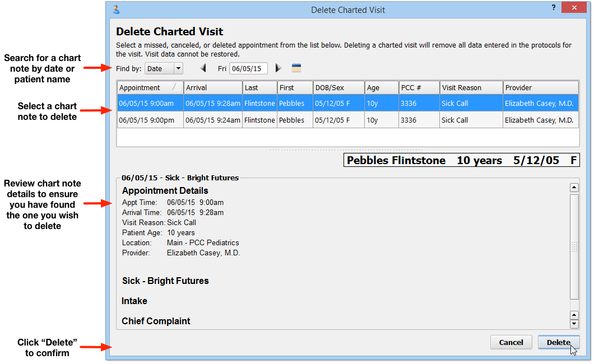Viewport: 594px width, 364px height.
Task: Sort by the Visit Reason column header
Action: [472, 88]
